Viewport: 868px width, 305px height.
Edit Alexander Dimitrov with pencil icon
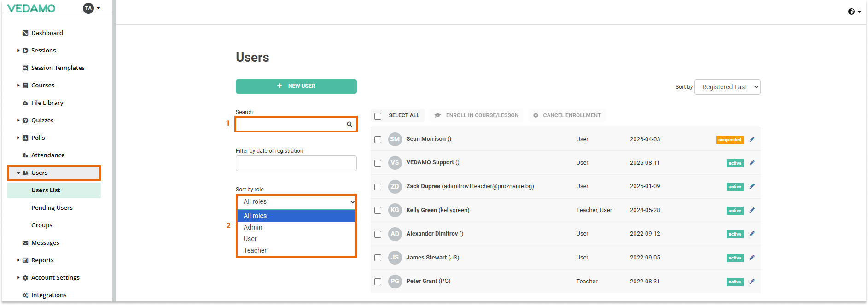point(752,234)
